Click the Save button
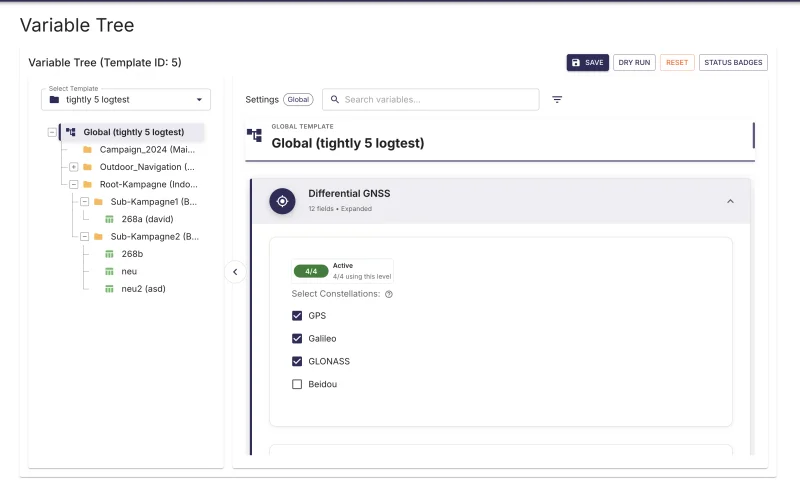 click(588, 62)
